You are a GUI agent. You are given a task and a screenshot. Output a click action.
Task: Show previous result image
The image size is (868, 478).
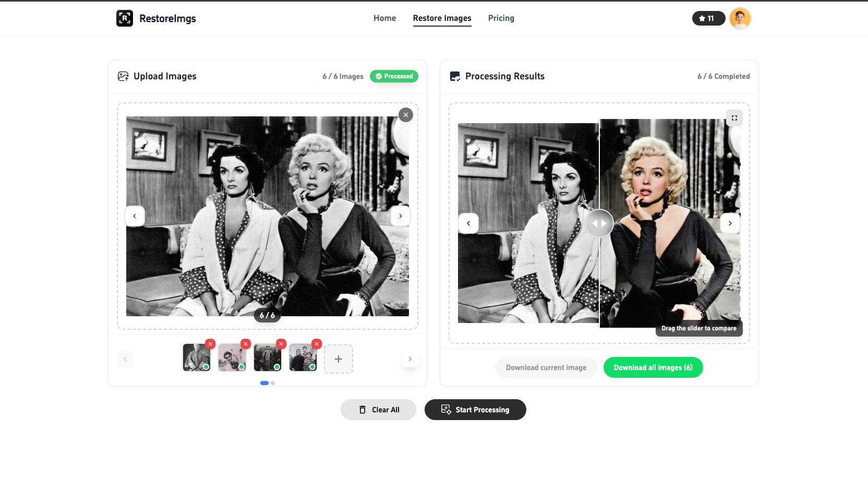[x=468, y=223]
